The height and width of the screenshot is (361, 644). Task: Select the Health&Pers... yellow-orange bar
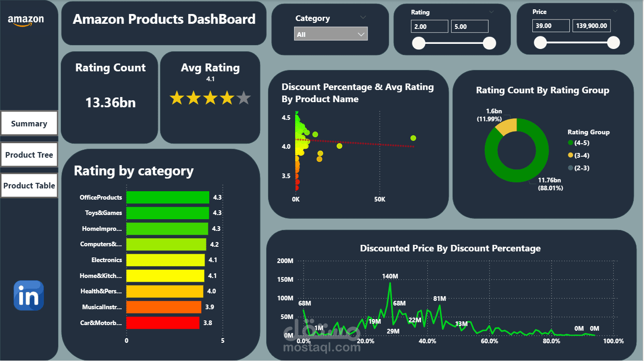[x=165, y=292]
